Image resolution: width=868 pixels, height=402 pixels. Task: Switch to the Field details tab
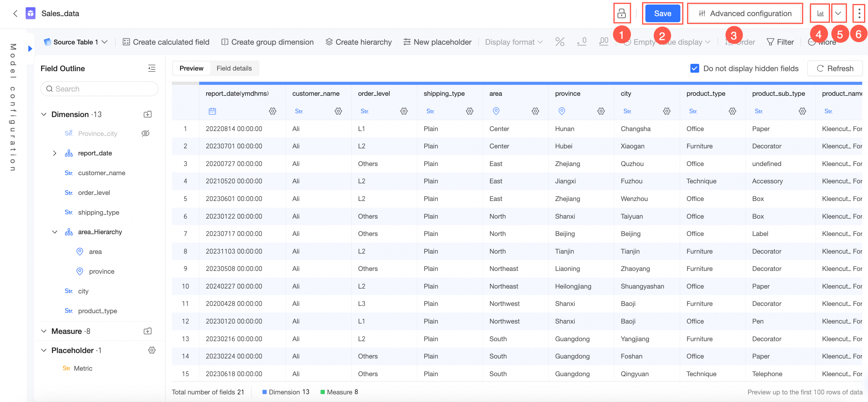click(234, 68)
